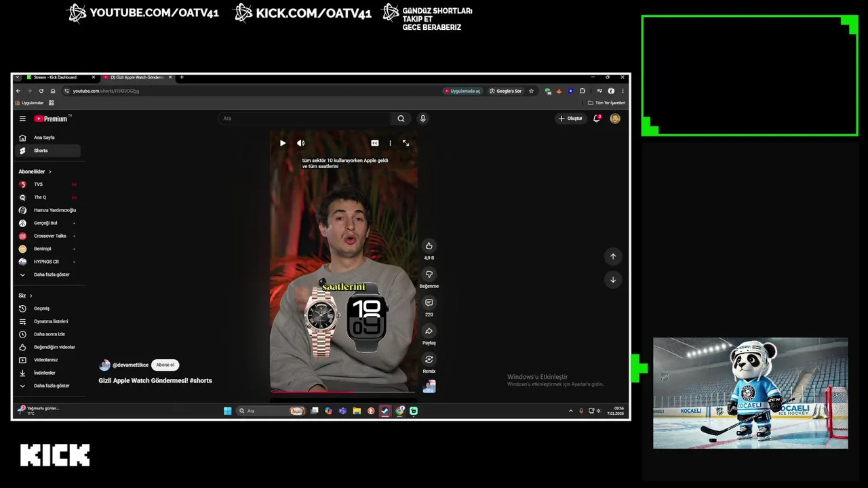868x488 pixels.
Task: Share the Short via Paylaş
Action: coord(429,331)
